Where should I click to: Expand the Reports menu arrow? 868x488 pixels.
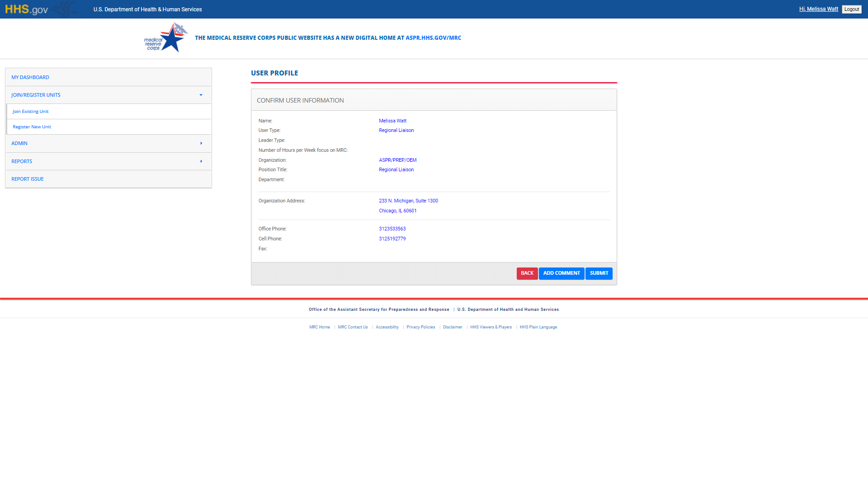(201, 161)
